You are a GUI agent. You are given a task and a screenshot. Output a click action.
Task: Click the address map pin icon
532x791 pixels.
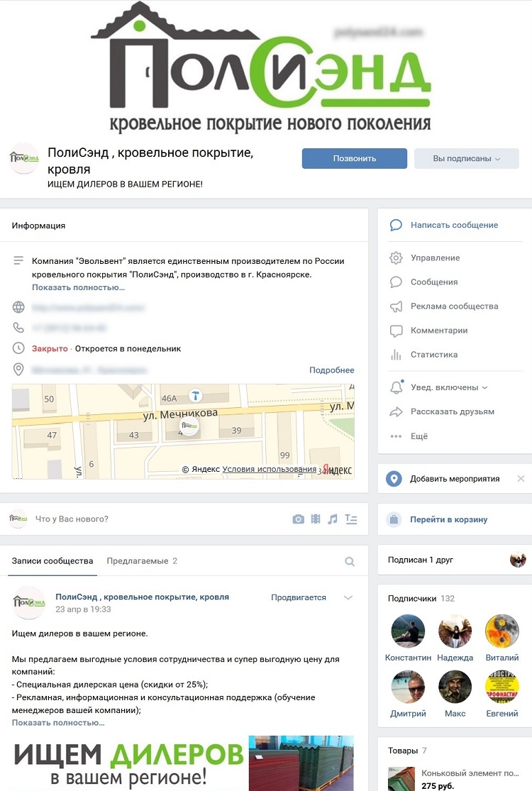[x=18, y=370]
